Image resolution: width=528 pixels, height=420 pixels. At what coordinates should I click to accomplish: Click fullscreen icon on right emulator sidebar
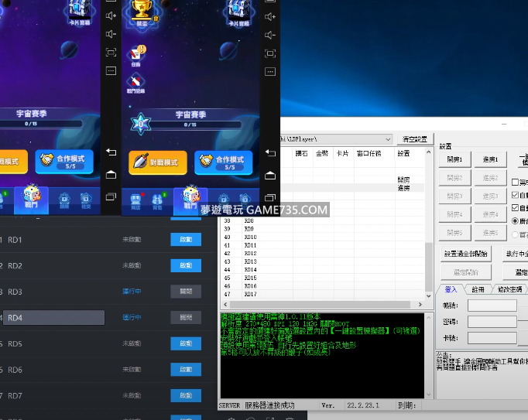tap(270, 53)
